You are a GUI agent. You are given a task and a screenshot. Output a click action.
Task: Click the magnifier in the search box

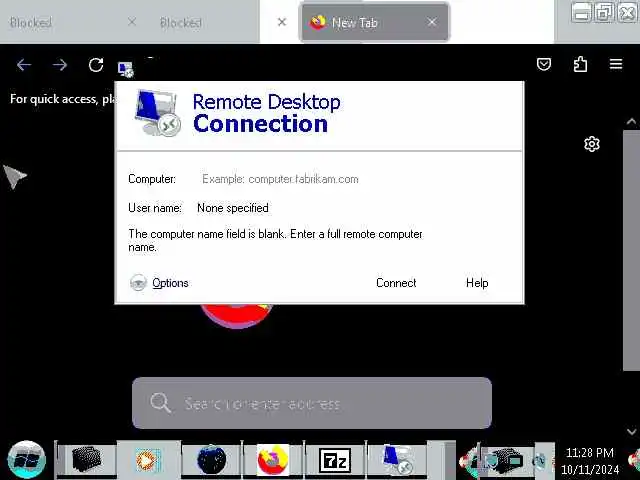pyautogui.click(x=160, y=403)
